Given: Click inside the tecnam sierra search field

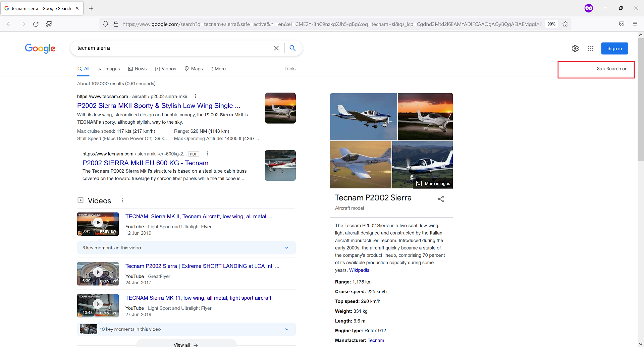Looking at the screenshot, I should tap(173, 48).
